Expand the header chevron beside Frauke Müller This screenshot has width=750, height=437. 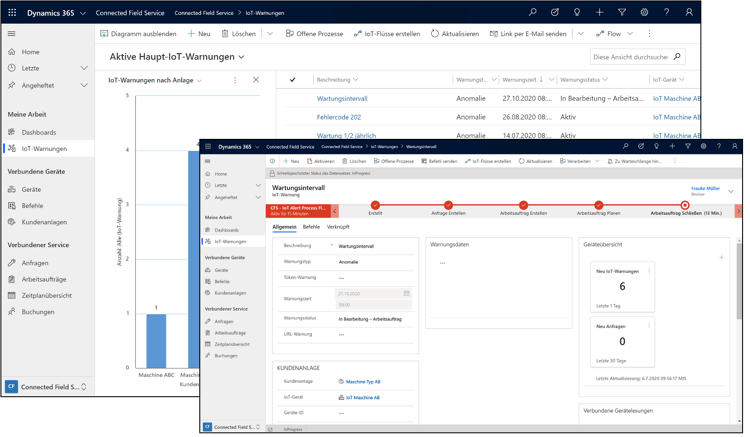point(730,192)
